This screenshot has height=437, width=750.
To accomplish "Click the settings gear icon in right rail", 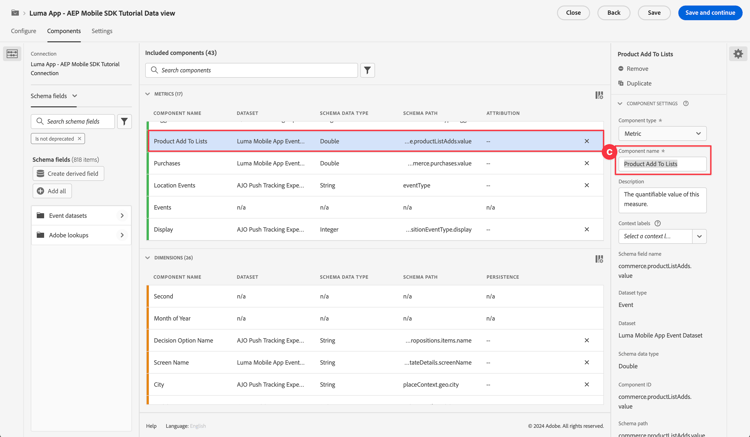I will point(738,54).
